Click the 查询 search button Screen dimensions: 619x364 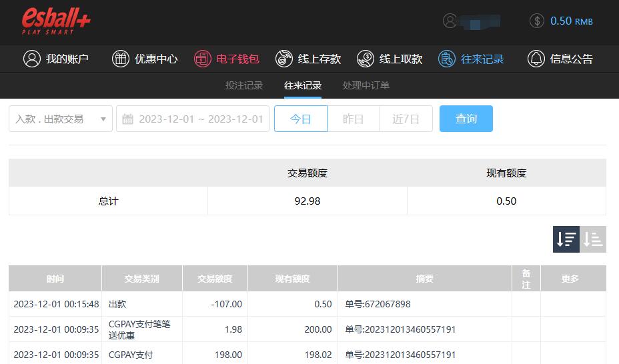click(x=466, y=119)
